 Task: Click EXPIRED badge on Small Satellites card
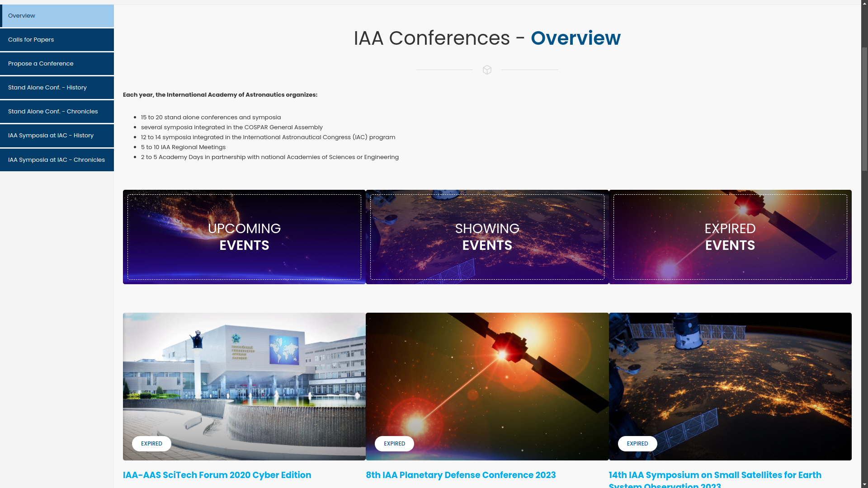tap(637, 444)
